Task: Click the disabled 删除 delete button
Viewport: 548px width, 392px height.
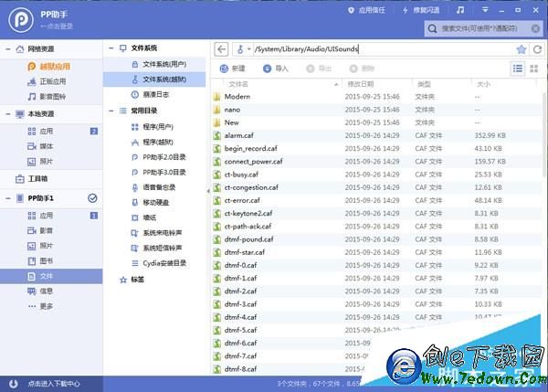Action: (362, 69)
